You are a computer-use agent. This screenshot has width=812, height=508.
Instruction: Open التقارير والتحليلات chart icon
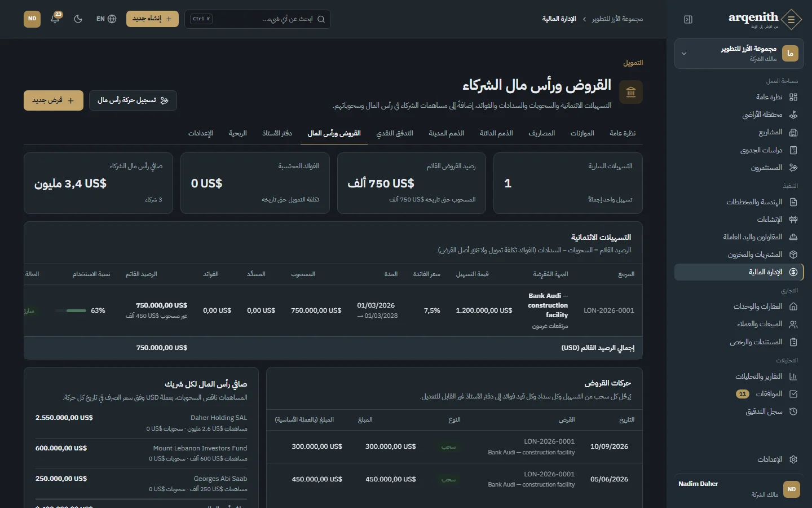coord(793,376)
